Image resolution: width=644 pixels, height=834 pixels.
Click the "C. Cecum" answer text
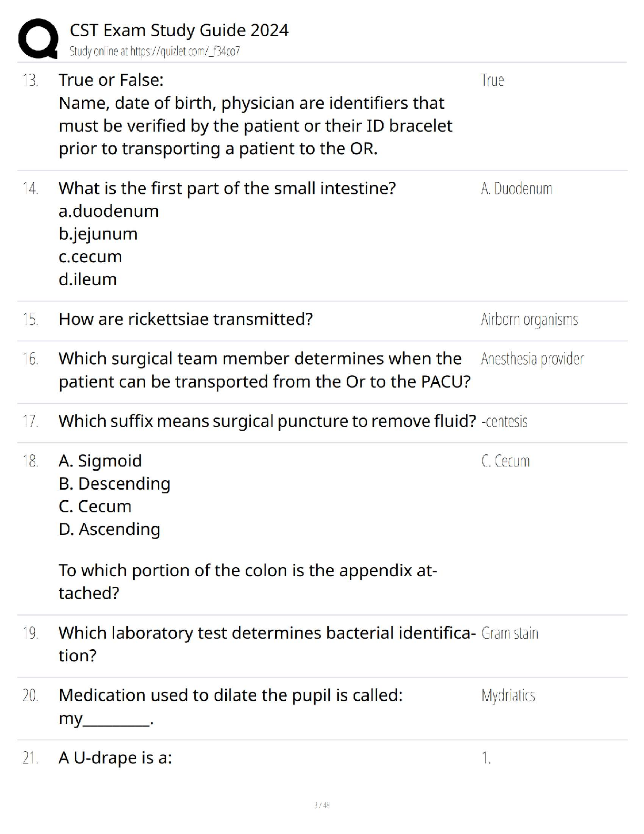coord(505,461)
